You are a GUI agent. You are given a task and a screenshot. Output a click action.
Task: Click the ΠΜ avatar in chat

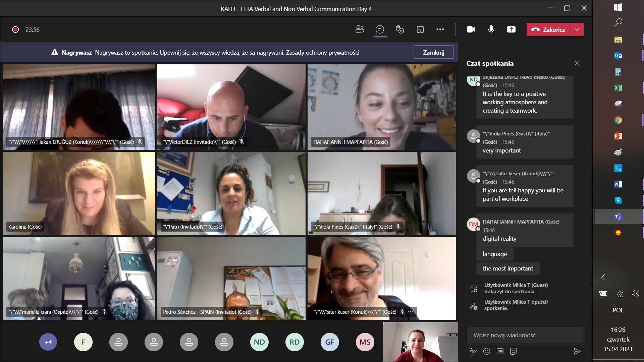click(x=473, y=224)
